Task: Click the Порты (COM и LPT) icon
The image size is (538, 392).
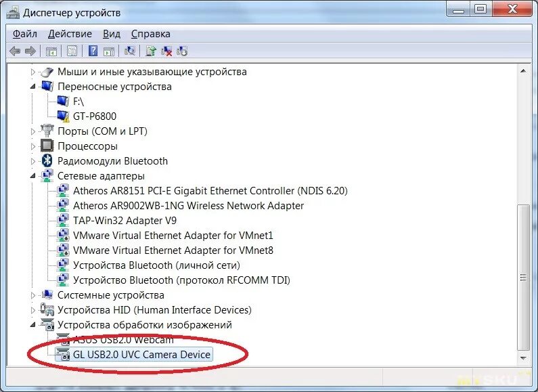Action: click(47, 131)
